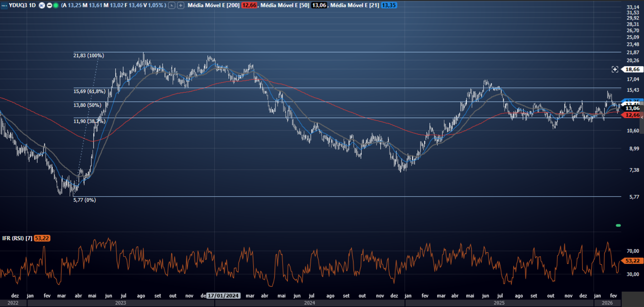Image resolution: width=644 pixels, height=307 pixels.
Task: Click the white minus circle icon
Action: pos(49,5)
